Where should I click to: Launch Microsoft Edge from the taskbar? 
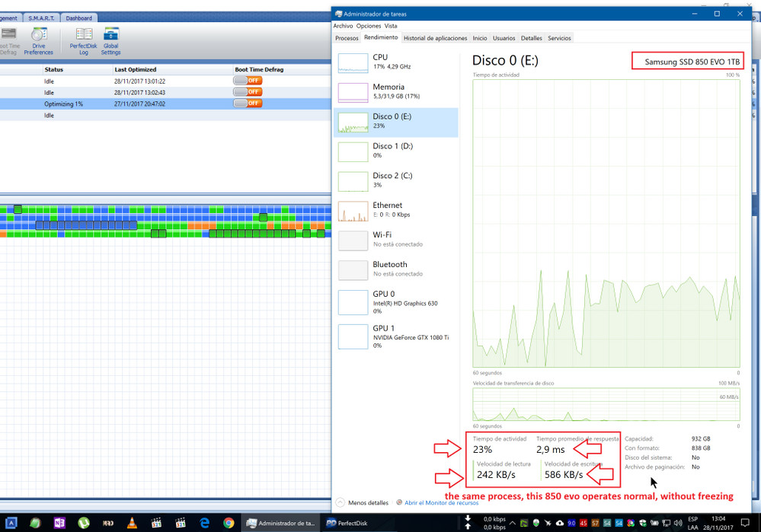coord(204,523)
